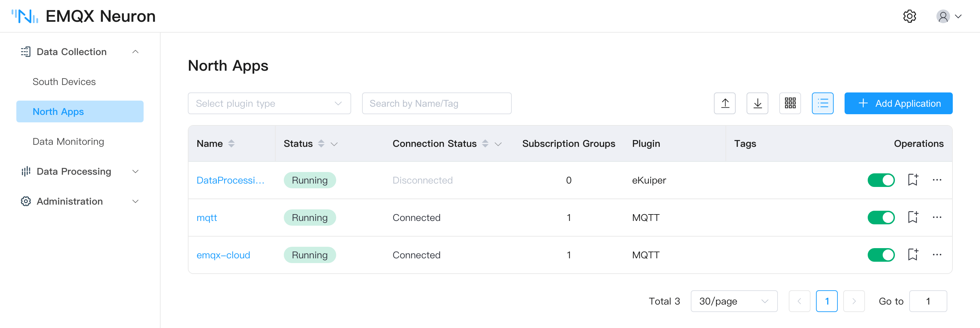The height and width of the screenshot is (328, 980).
Task: Open the 30/page size dropdown
Action: (x=734, y=301)
